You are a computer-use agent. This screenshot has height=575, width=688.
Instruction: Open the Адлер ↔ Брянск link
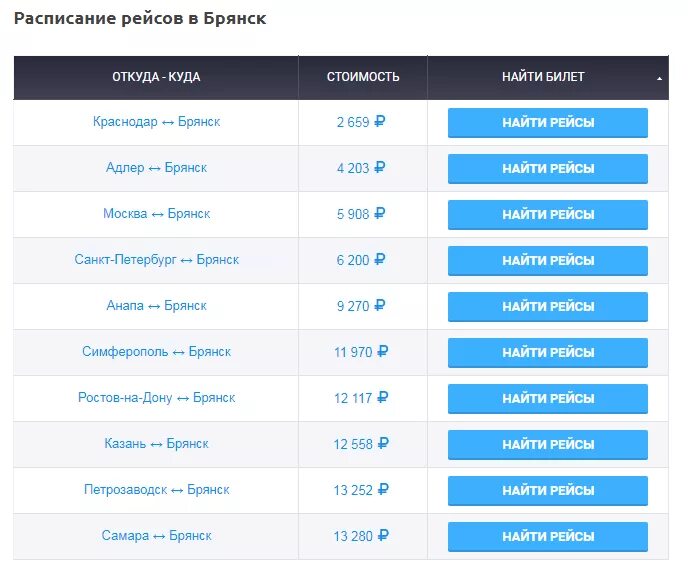pos(156,168)
